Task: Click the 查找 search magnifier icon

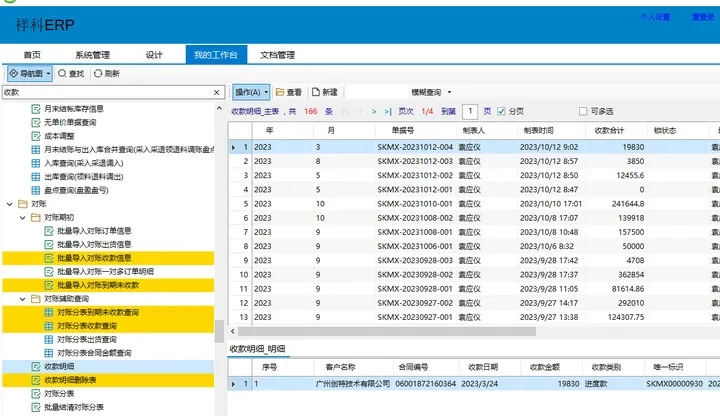Action: pos(63,73)
